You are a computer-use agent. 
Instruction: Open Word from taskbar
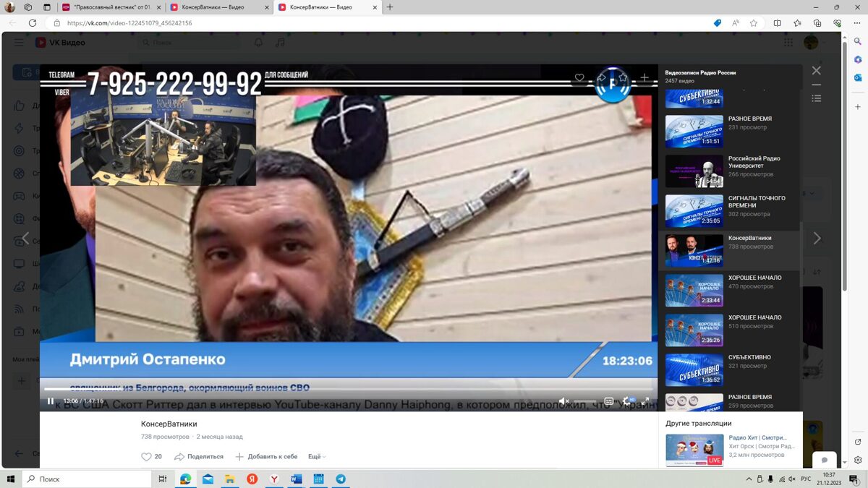tap(296, 479)
